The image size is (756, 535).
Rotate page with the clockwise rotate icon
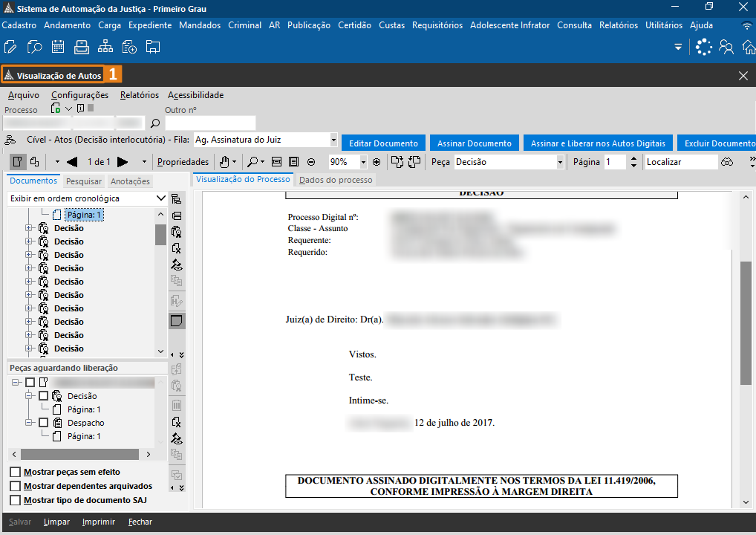point(397,162)
